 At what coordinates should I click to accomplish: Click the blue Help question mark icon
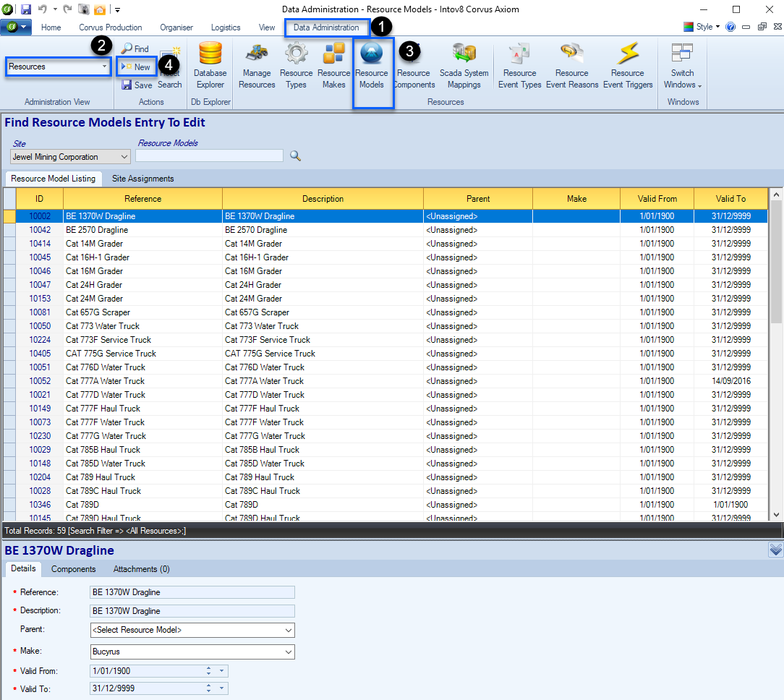[730, 27]
